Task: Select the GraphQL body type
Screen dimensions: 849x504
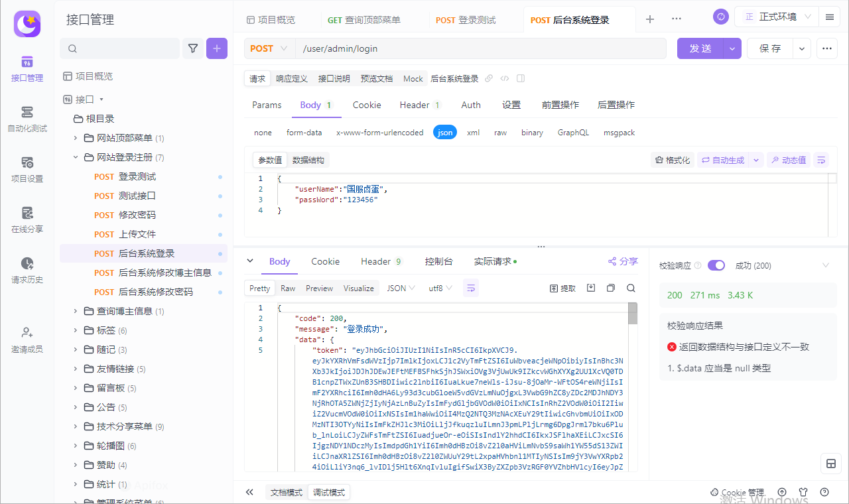Action: 573,133
